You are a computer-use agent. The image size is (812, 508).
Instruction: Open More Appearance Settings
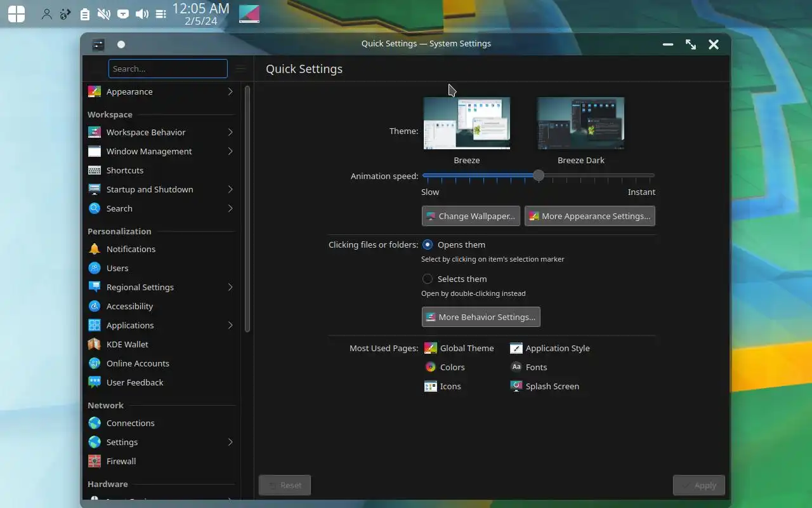pos(590,216)
